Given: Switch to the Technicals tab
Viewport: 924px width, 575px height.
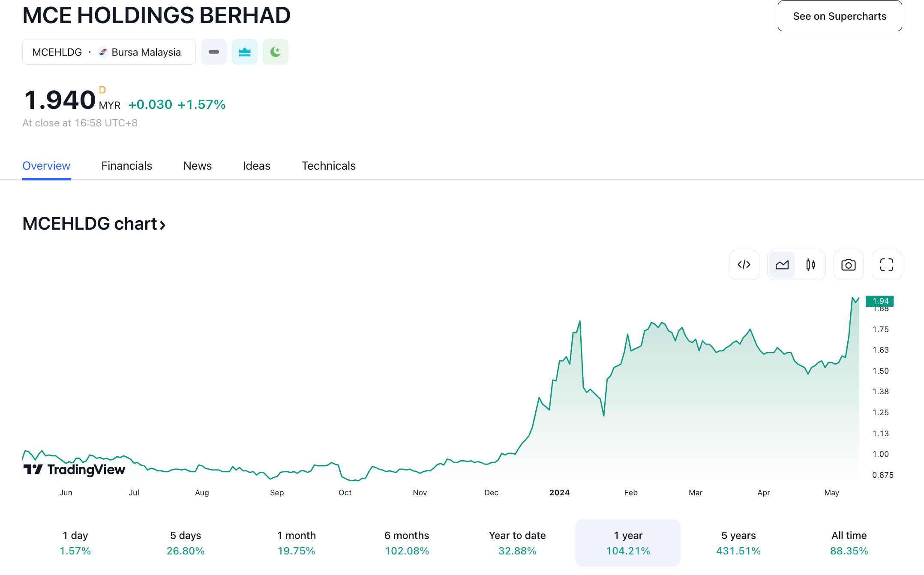Looking at the screenshot, I should coord(328,166).
